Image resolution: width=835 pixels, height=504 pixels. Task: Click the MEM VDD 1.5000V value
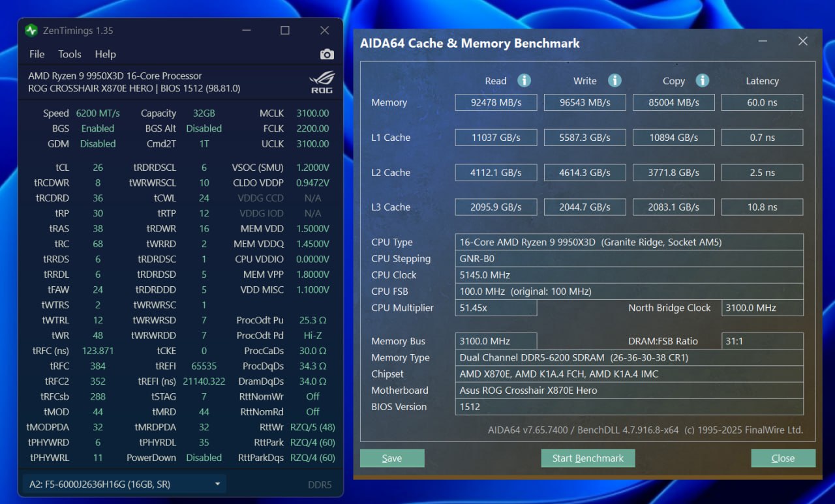[312, 229]
